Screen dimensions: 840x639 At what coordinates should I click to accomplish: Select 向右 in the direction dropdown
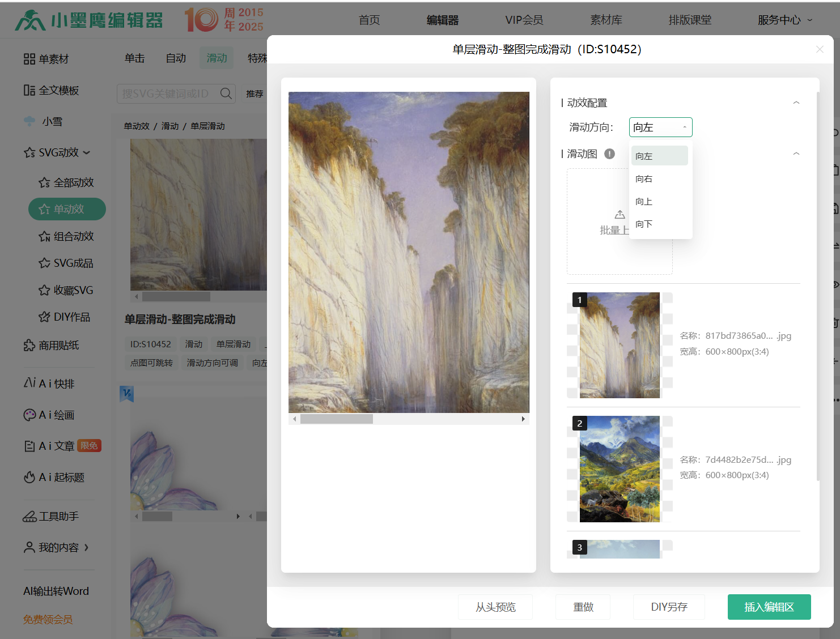coord(644,179)
